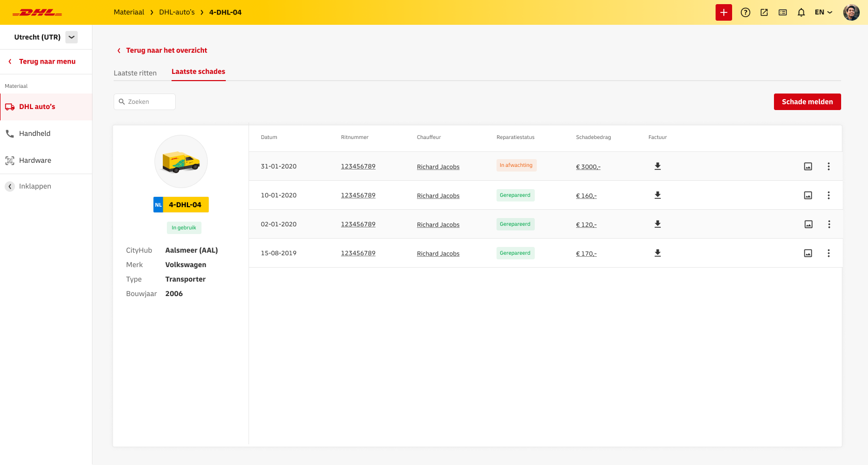
Task: Download invoice for 10-01-2020 damage
Action: 658,195
